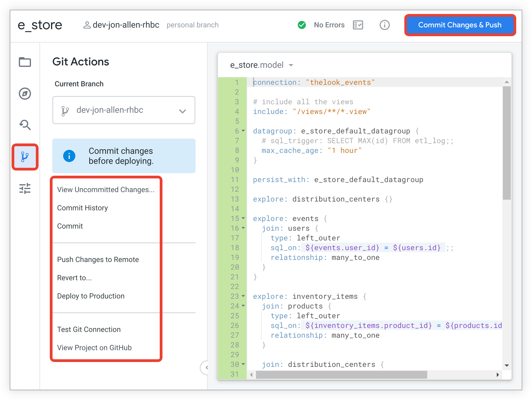Screen dimensions: 532x400
Task: Select Commit History from Git Actions
Action: coord(82,208)
